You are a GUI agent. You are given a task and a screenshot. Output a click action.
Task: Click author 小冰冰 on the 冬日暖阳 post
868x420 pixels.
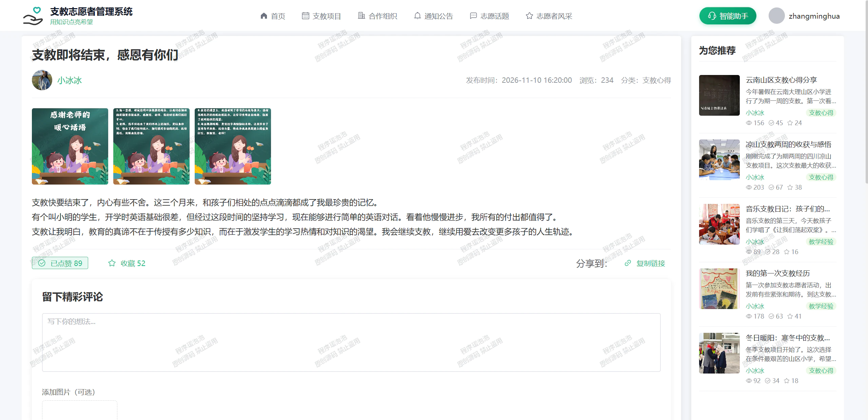pos(755,370)
